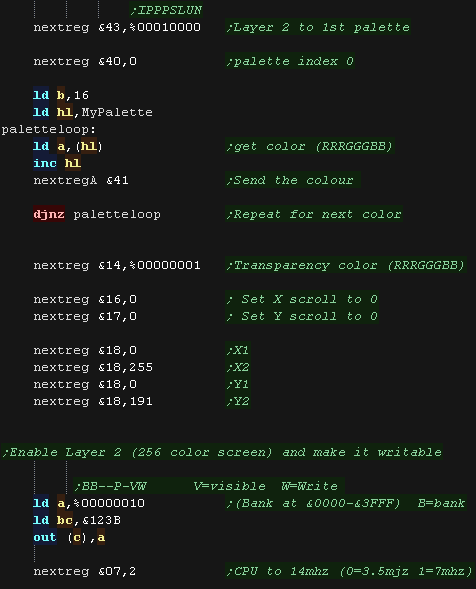Click nextreg &14,%00000001 transparency line
The width and height of the screenshot is (476, 589).
(x=117, y=265)
